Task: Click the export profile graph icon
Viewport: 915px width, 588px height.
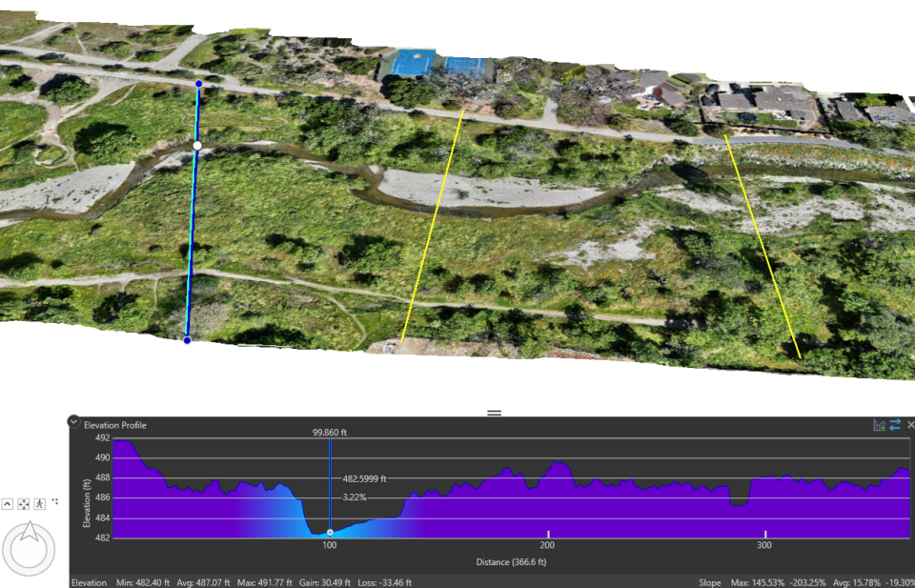Action: click(x=879, y=425)
